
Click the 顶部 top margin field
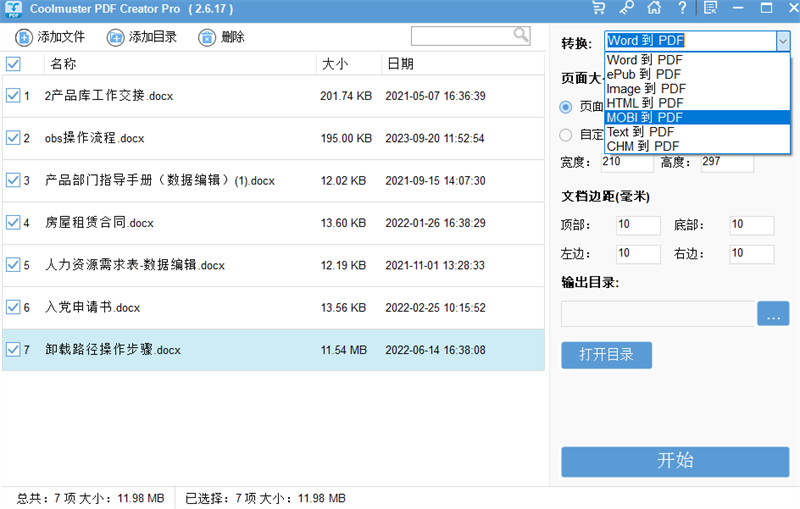click(638, 225)
